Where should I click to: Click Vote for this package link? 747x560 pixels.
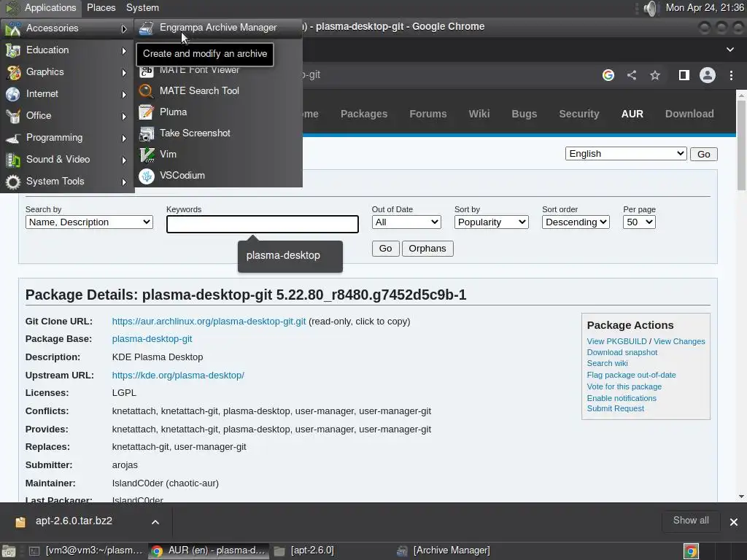tap(624, 386)
